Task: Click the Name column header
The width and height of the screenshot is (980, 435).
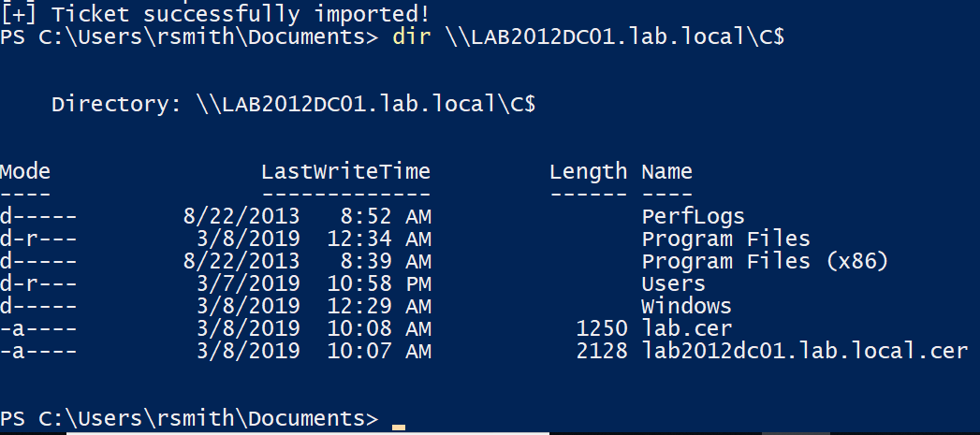Action: click(666, 171)
